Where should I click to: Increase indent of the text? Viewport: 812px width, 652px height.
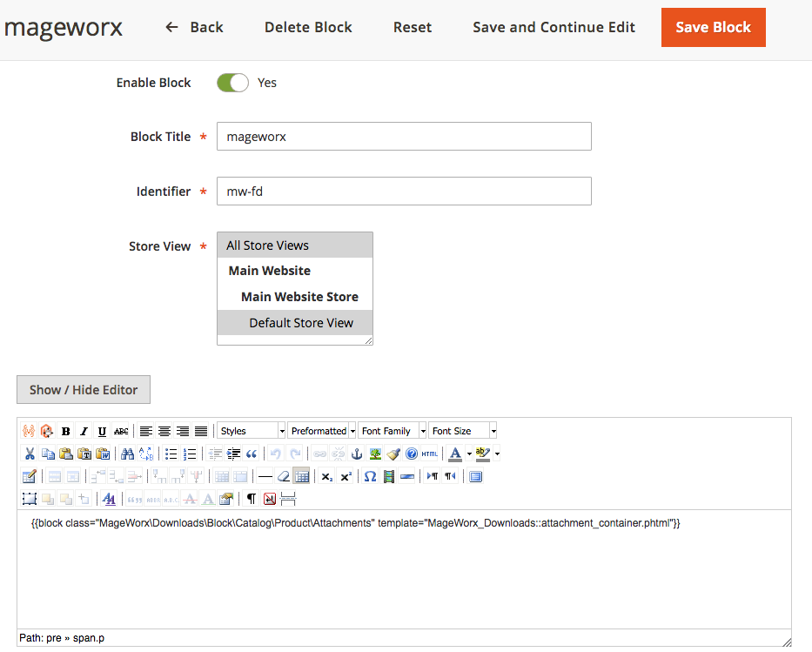[233, 454]
